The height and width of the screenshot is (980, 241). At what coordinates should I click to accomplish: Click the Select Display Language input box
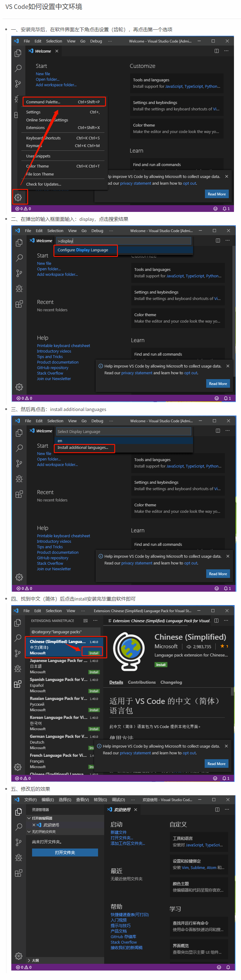coord(123,431)
